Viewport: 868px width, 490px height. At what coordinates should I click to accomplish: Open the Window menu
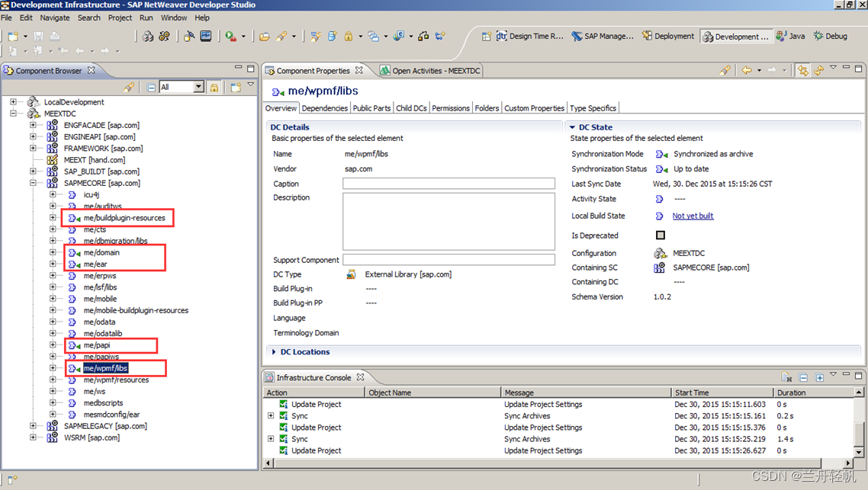click(x=174, y=18)
